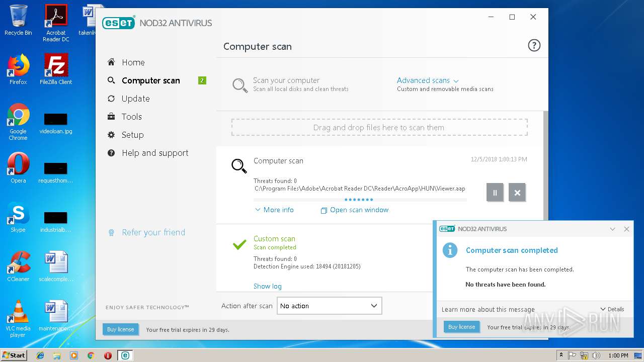Select the maintenanc… Word document icon
The height and width of the screenshot is (362, 644).
coord(56,316)
